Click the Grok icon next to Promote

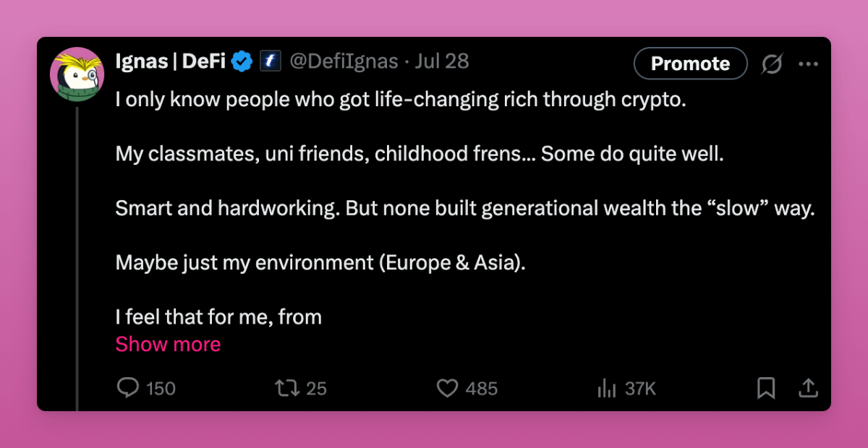(772, 64)
